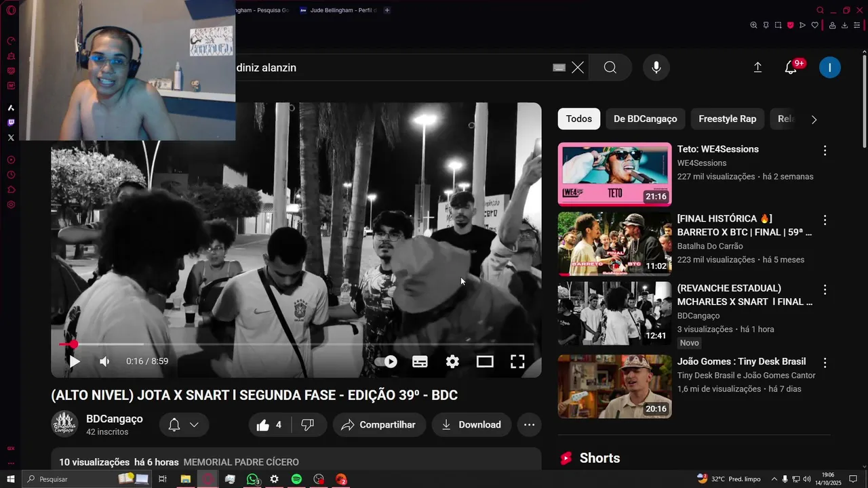Viewport: 868px width, 488px height.
Task: Take a snapshot with the browser capture icon
Action: tap(778, 25)
